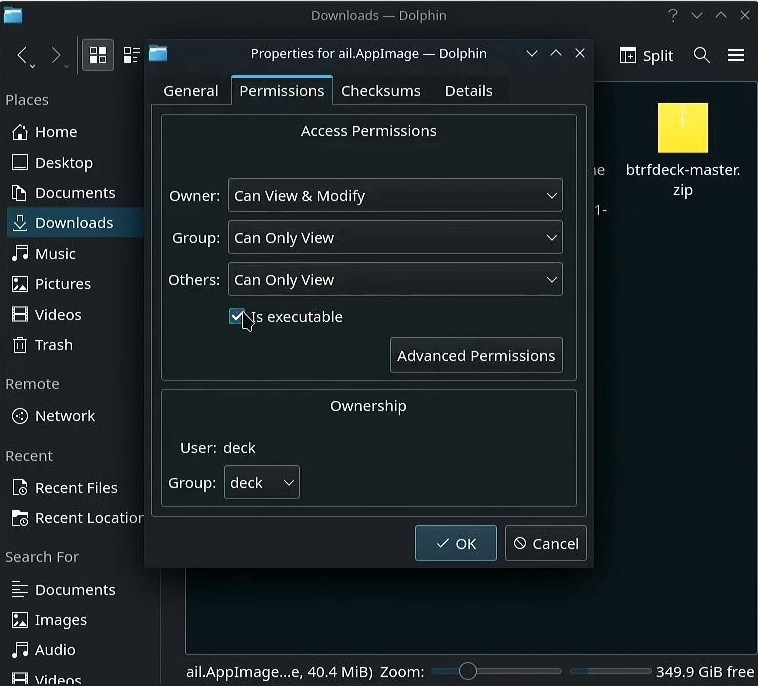The image size is (758, 686).
Task: Select Downloads in Places sidebar
Action: [75, 223]
